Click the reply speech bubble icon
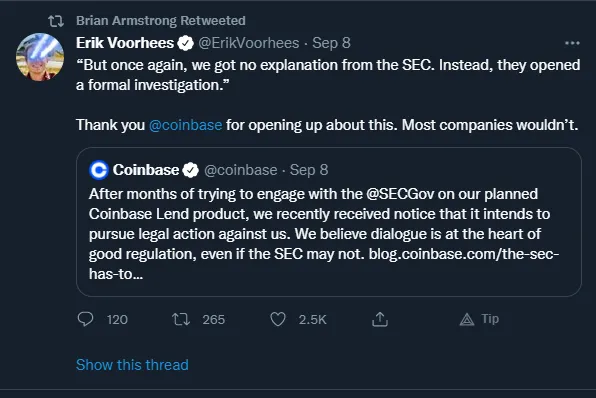Image resolution: width=596 pixels, height=398 pixels. 85,319
